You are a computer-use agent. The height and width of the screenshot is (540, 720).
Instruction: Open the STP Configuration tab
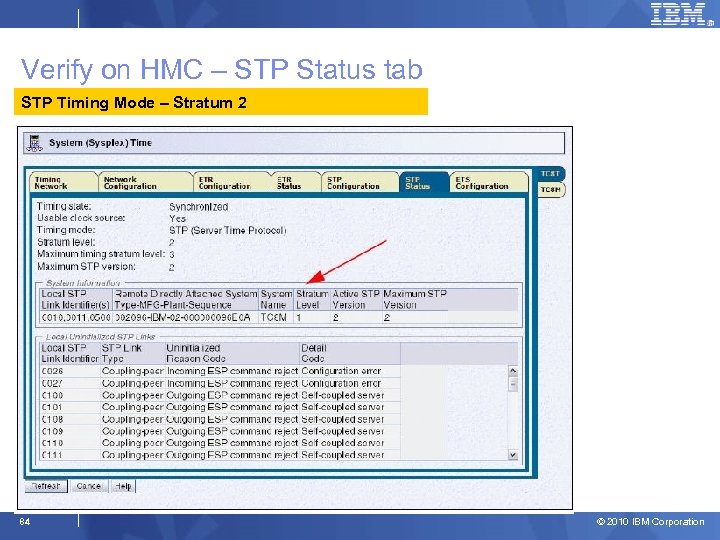360,182
